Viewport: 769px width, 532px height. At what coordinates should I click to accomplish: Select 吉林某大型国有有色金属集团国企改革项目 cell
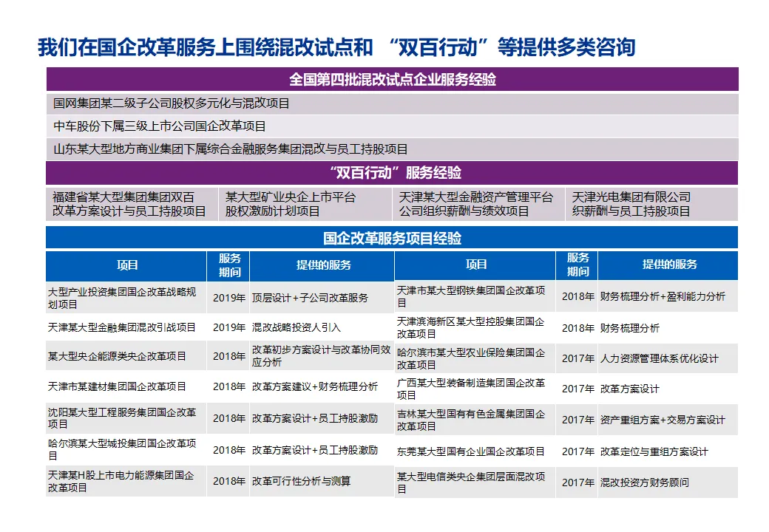tap(475, 420)
